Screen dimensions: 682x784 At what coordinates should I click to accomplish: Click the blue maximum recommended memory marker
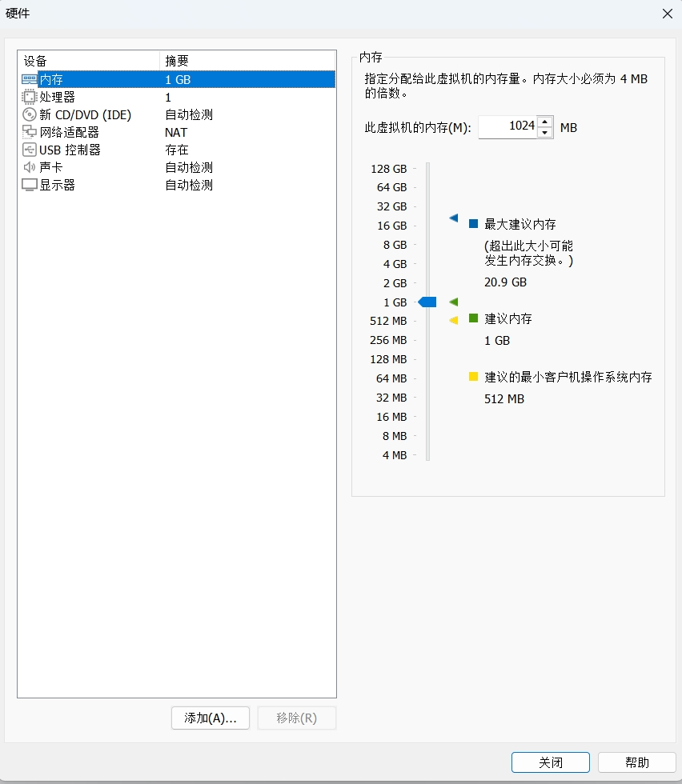tap(453, 218)
